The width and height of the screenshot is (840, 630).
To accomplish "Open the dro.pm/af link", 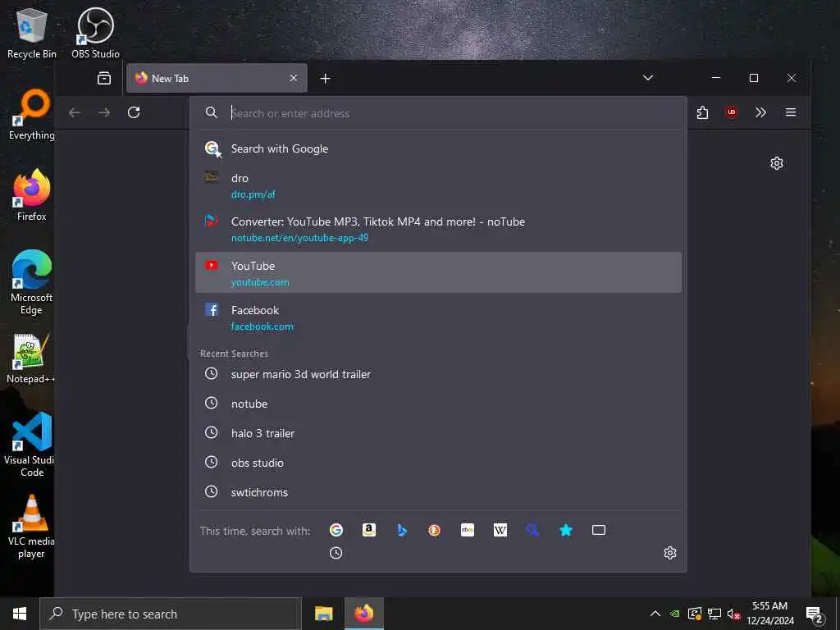I will tap(253, 194).
